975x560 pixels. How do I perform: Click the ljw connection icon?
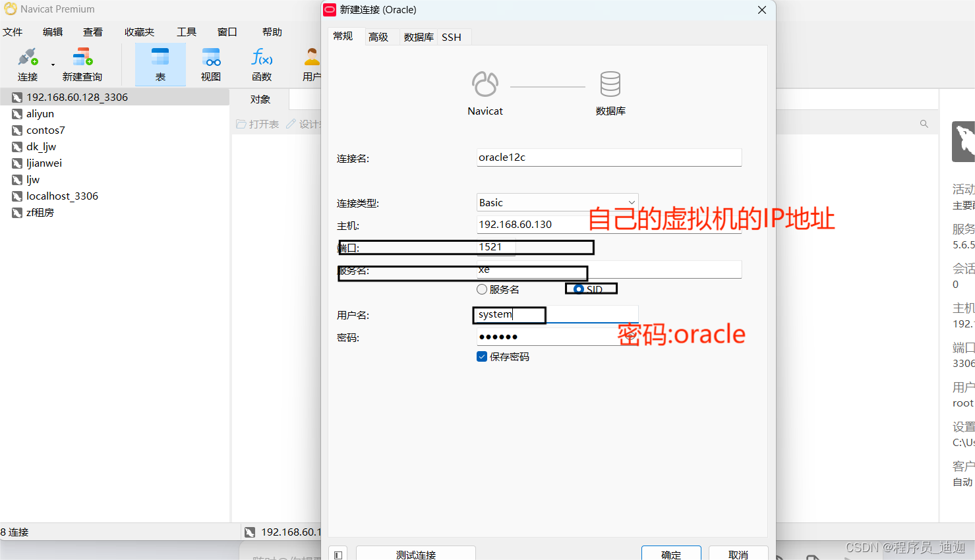(x=17, y=180)
